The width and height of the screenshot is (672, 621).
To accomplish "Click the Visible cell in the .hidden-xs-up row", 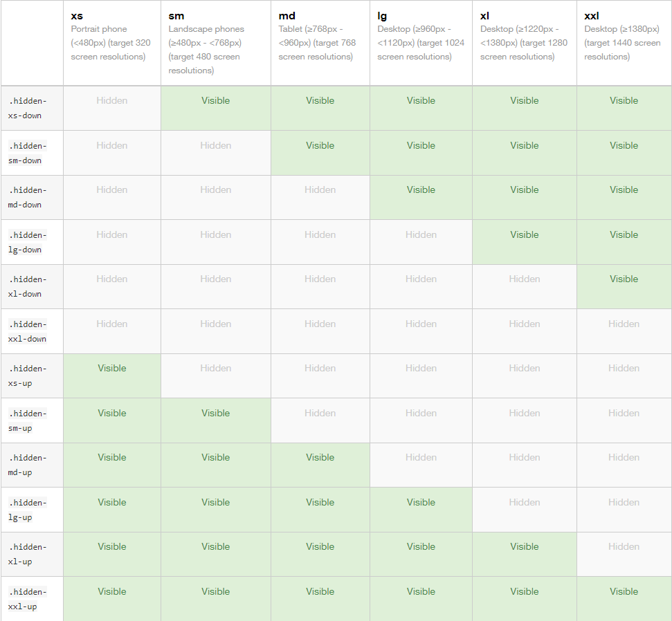I will point(112,369).
